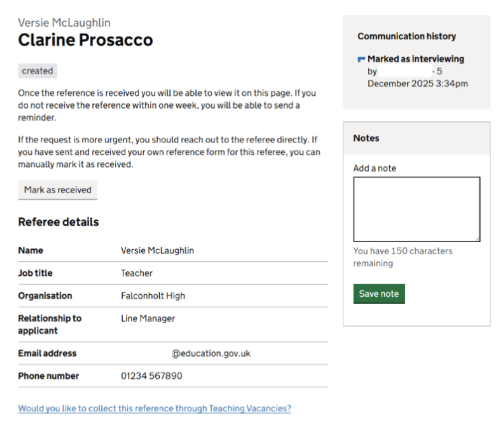Screen dimensions: 504x434
Task: Select the phone number 01234 567890
Action: pos(152,376)
